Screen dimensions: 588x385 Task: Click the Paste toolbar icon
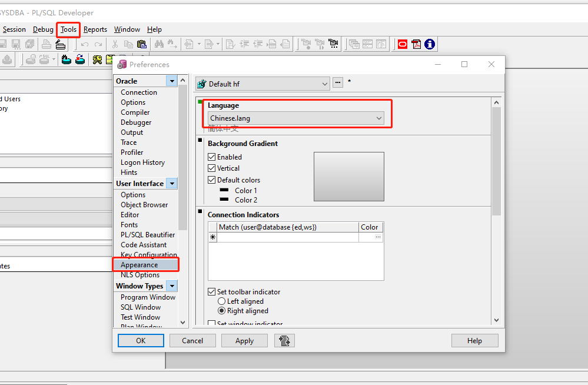click(143, 44)
